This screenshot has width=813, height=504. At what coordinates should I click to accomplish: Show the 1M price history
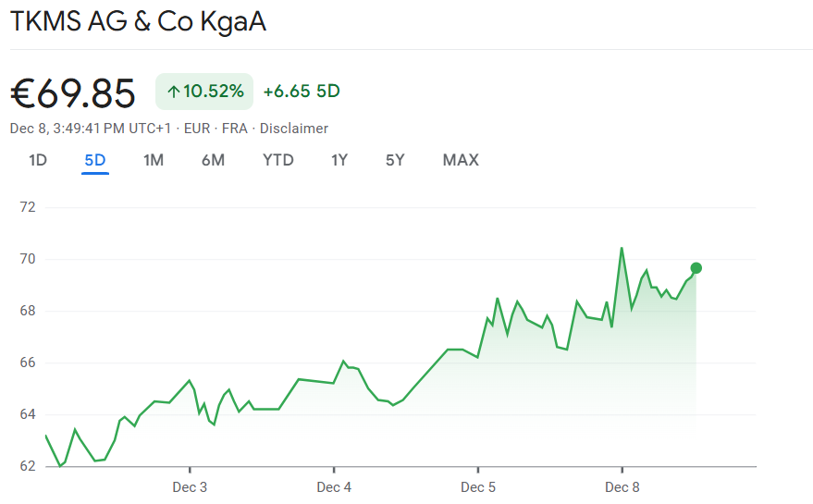(154, 160)
